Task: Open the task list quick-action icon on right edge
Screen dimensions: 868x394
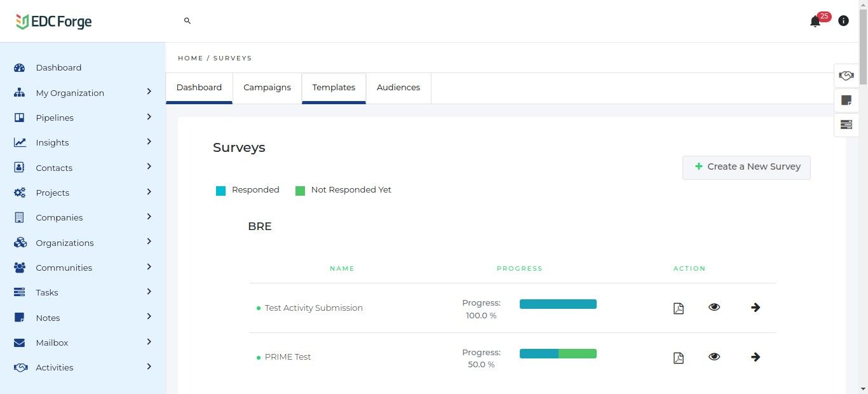Action: 846,125
